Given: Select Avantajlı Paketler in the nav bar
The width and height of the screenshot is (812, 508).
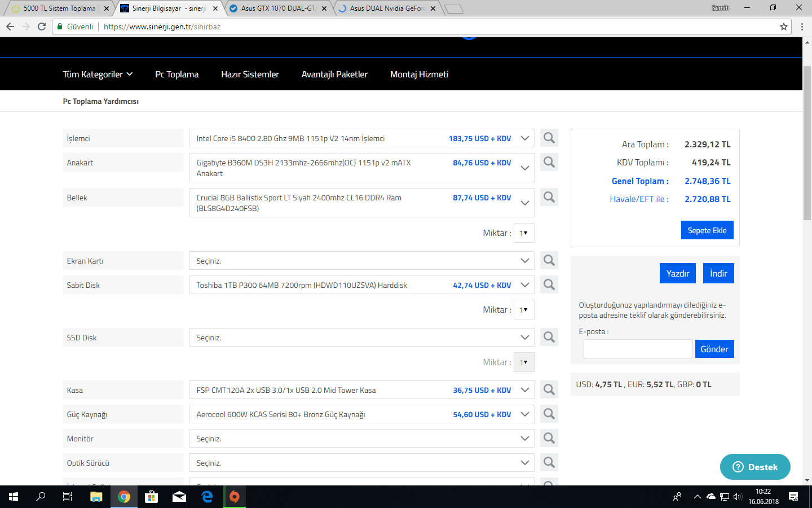Looking at the screenshot, I should pos(334,75).
